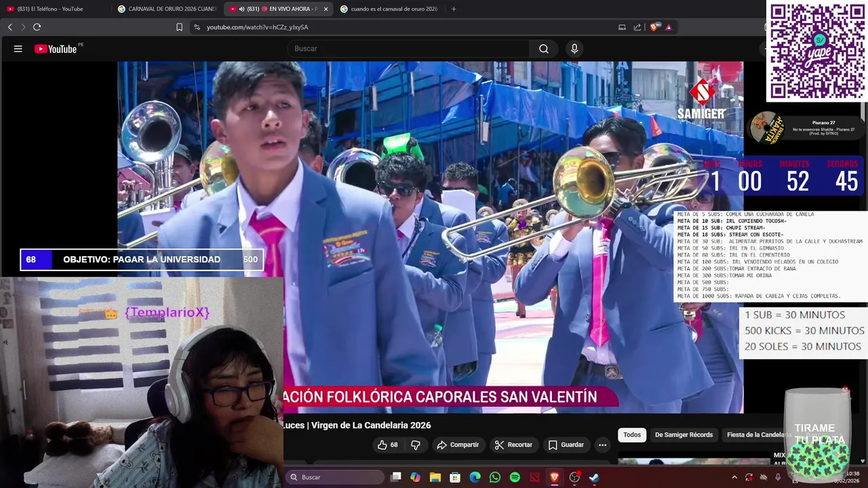Open the YouTube hamburger guide menu
This screenshot has width=868, height=488.
click(18, 49)
